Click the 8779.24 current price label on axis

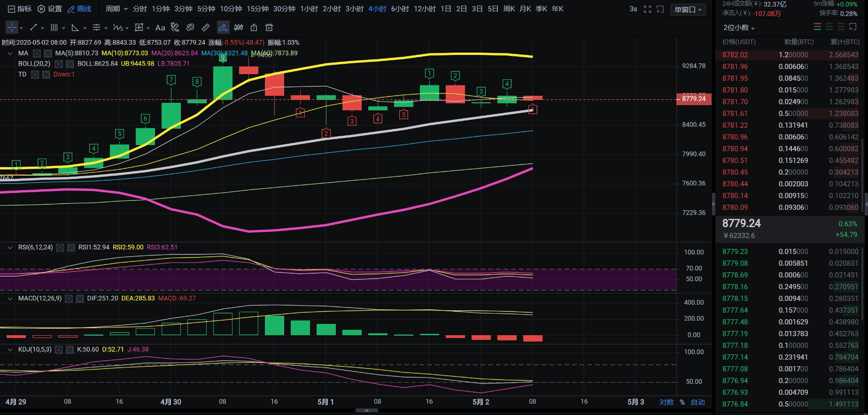694,99
